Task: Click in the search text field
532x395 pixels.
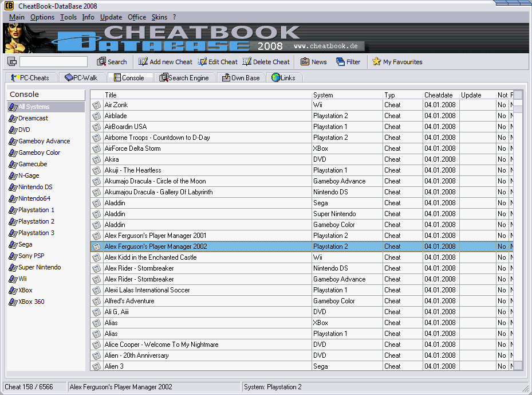Action: [53, 62]
